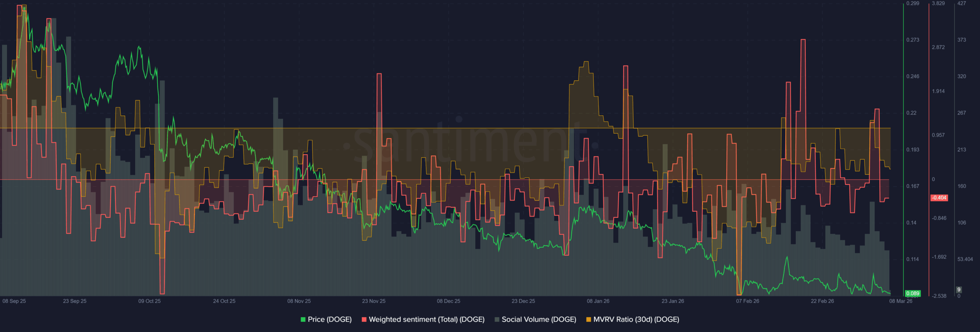Click the 0.957 sentiment axis label
980x332 pixels.
pyautogui.click(x=938, y=135)
